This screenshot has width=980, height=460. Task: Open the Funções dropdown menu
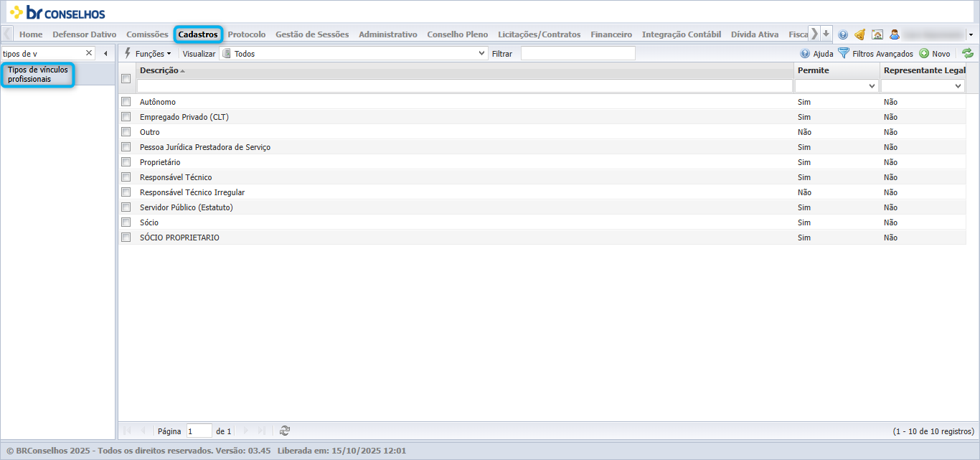148,53
